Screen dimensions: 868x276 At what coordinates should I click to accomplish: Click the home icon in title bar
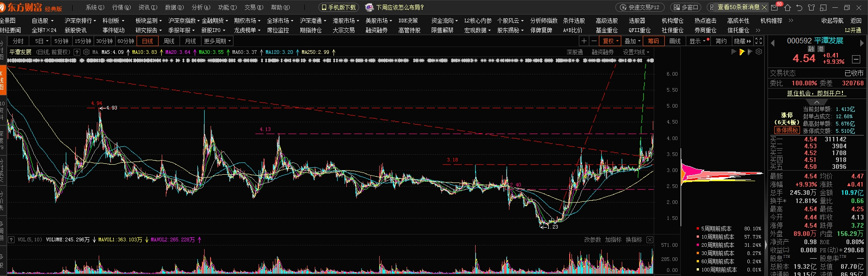point(787,7)
